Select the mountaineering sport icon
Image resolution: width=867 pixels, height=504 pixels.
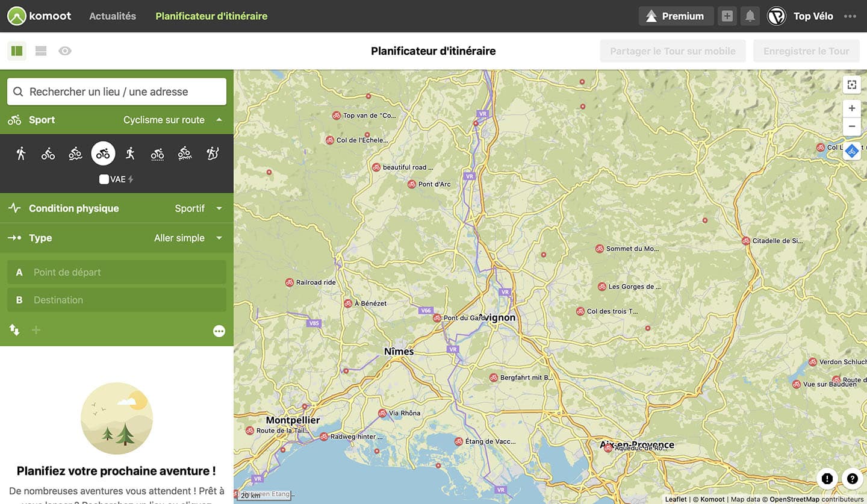point(213,154)
